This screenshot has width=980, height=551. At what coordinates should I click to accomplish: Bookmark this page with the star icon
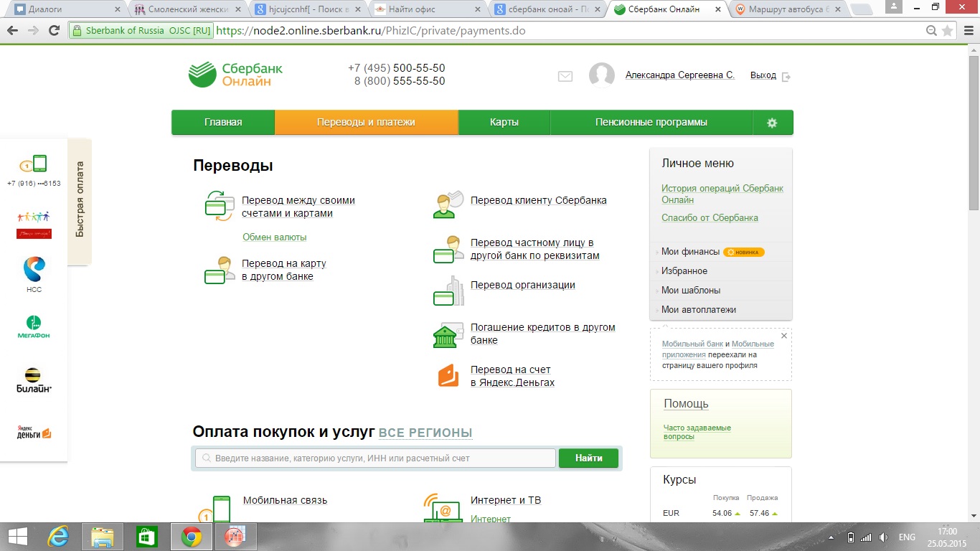(x=947, y=31)
